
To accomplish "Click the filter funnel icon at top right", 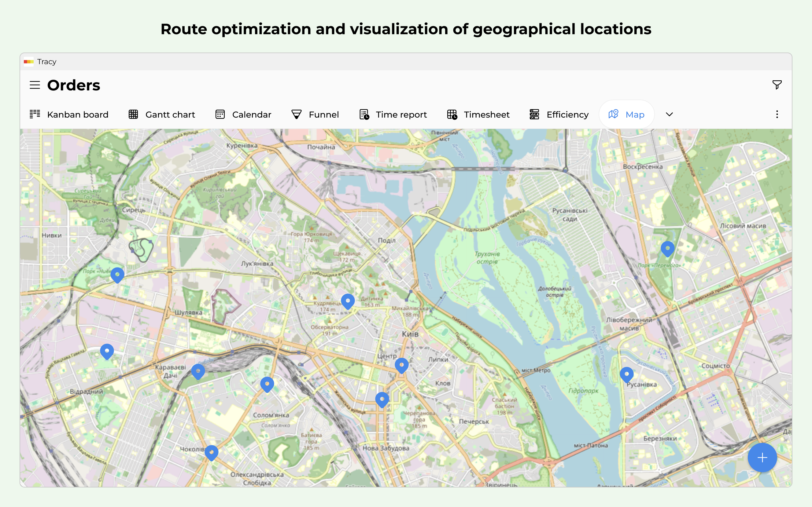I will click(777, 85).
